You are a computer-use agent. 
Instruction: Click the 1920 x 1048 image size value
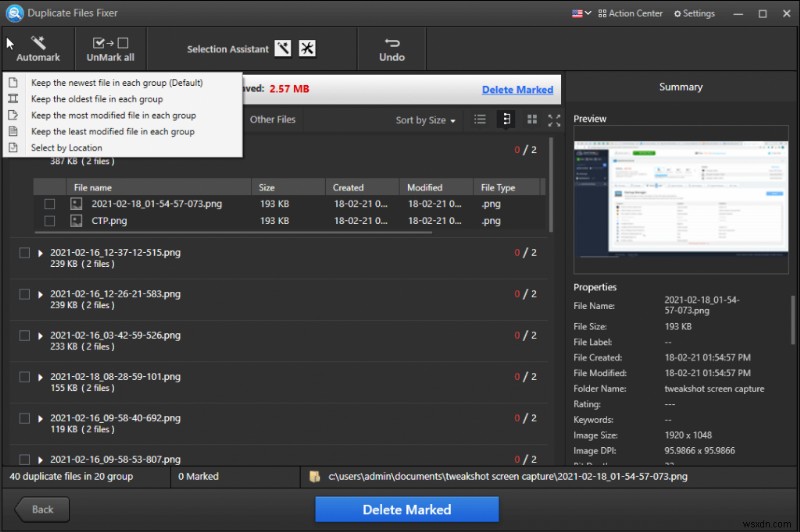[688, 435]
